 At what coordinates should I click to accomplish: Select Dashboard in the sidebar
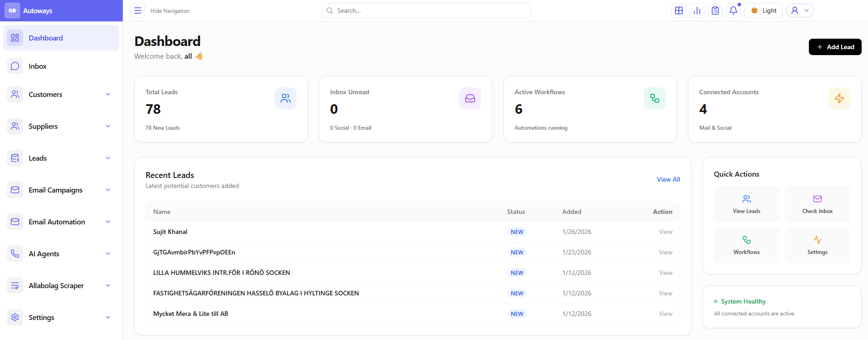[x=45, y=38]
